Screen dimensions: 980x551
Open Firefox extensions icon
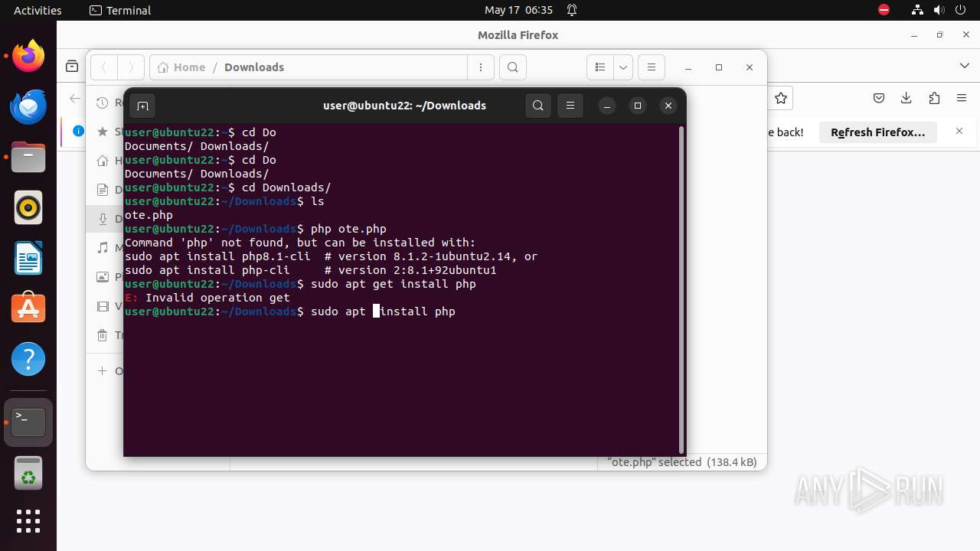(x=934, y=98)
